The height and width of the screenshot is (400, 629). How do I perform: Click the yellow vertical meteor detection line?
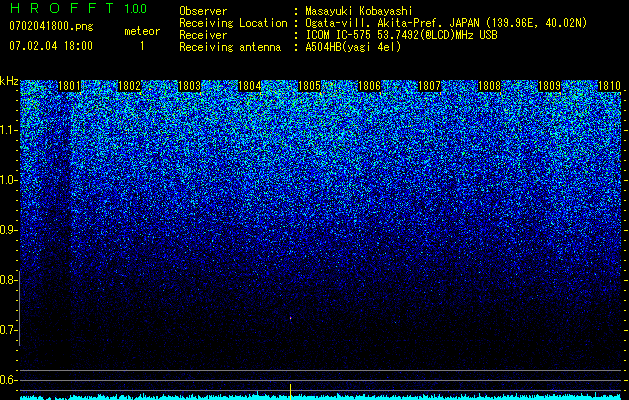point(290,391)
